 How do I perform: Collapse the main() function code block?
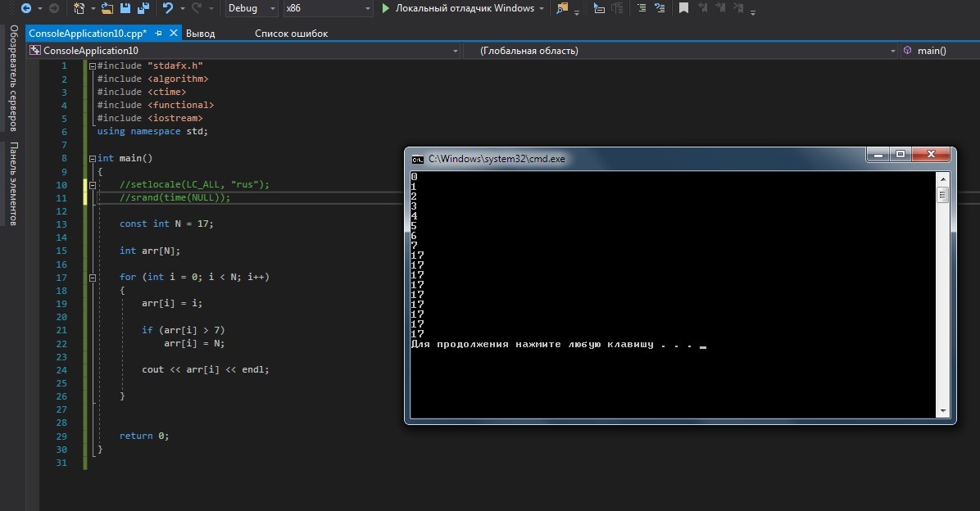[93, 158]
